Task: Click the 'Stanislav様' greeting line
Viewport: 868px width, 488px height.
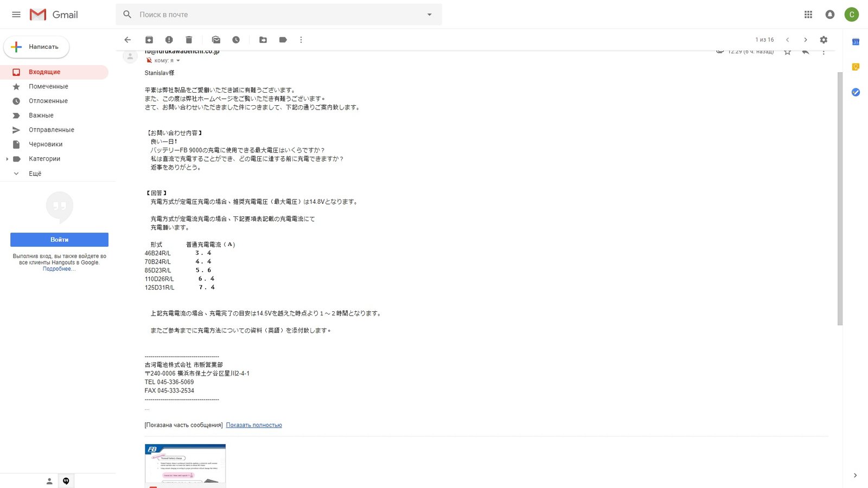Action: click(x=159, y=73)
